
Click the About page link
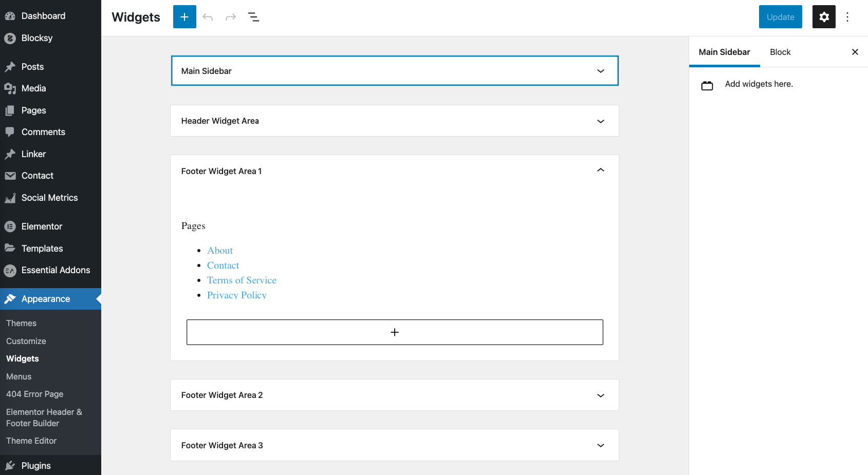220,251
